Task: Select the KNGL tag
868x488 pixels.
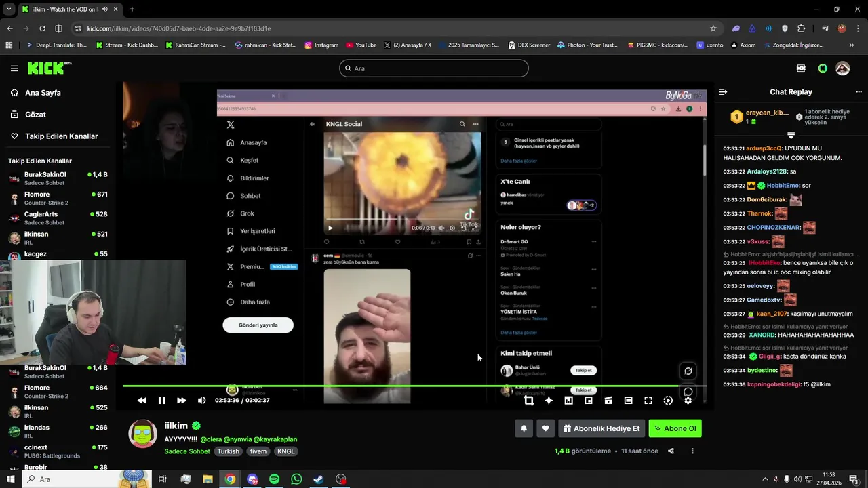Action: point(286,451)
